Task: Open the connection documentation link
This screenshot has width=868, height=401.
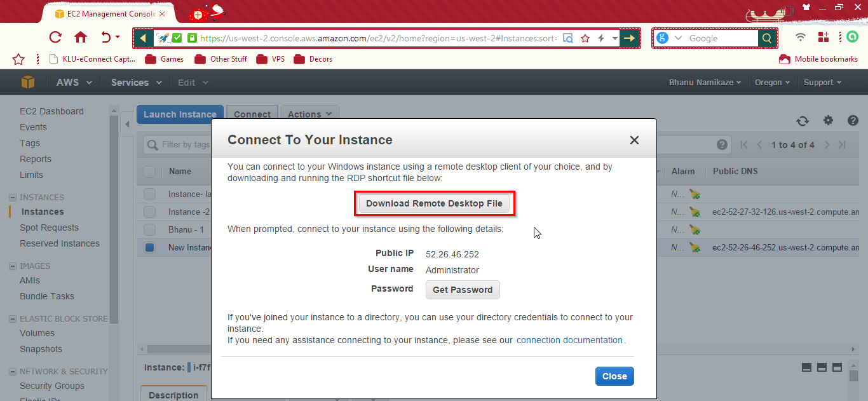Action: [x=569, y=340]
